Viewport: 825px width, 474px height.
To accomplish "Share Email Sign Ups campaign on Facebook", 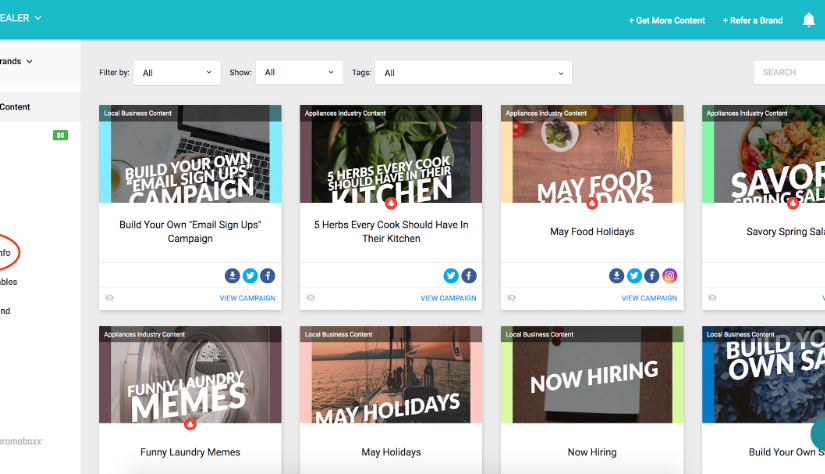I will click(x=267, y=276).
